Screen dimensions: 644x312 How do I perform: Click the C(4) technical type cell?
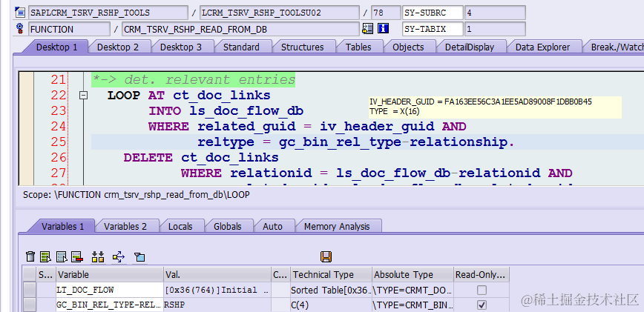coord(331,305)
